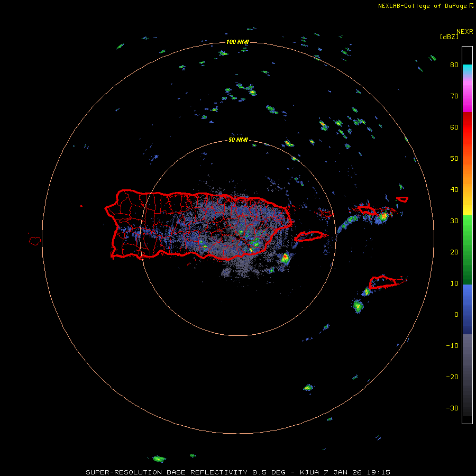Click the 20 value on the dBZ scale
The width and height of the screenshot is (476, 476).
point(454,252)
